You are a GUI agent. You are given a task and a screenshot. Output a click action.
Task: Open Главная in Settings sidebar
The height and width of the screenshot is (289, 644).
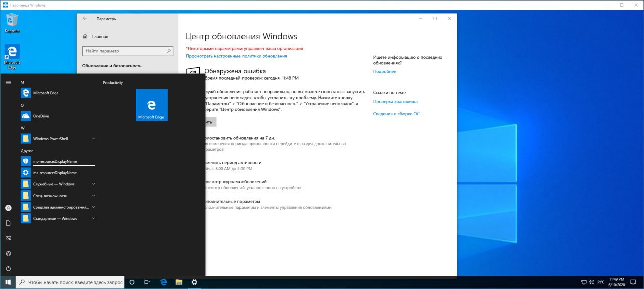pos(100,37)
